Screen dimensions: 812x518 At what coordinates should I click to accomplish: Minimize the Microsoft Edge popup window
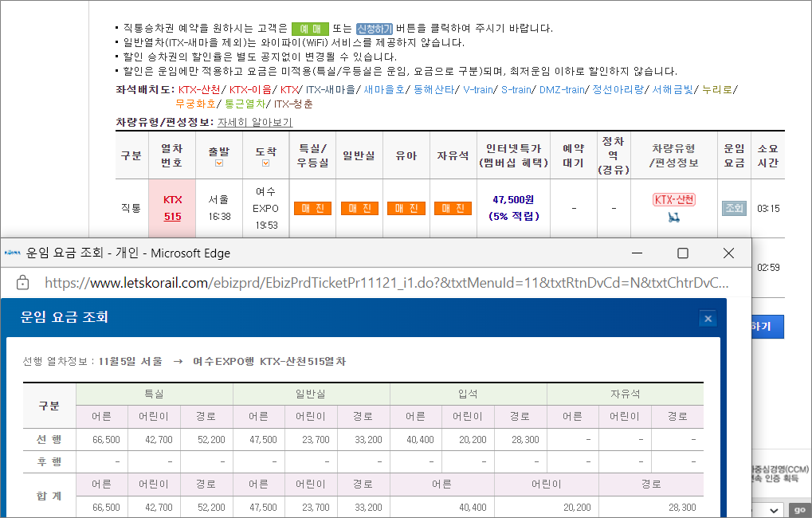click(x=637, y=253)
